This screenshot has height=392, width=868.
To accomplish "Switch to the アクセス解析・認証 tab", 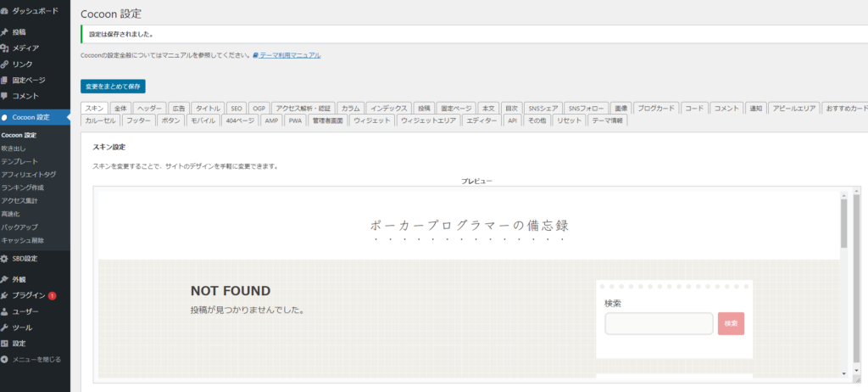I will (303, 108).
